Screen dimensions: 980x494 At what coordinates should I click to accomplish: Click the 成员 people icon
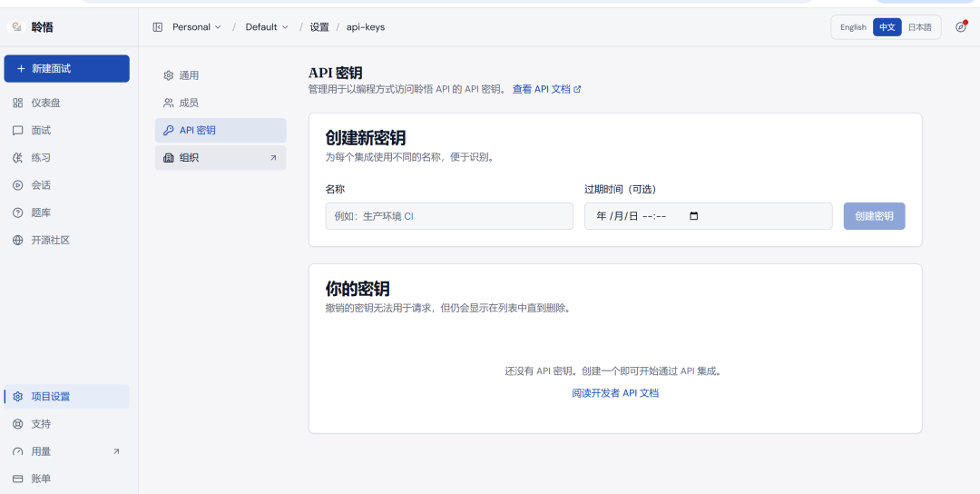tap(168, 104)
